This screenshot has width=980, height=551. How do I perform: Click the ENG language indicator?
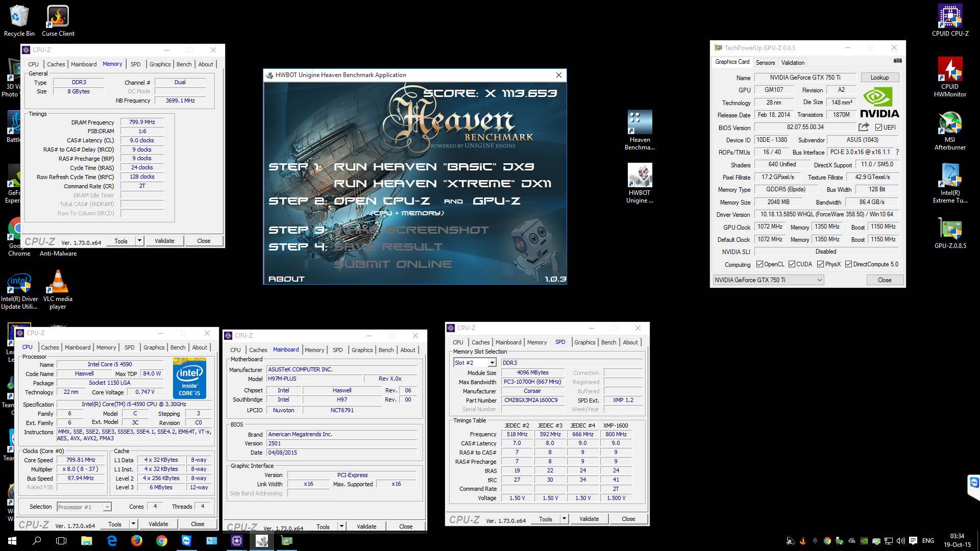tap(928, 541)
